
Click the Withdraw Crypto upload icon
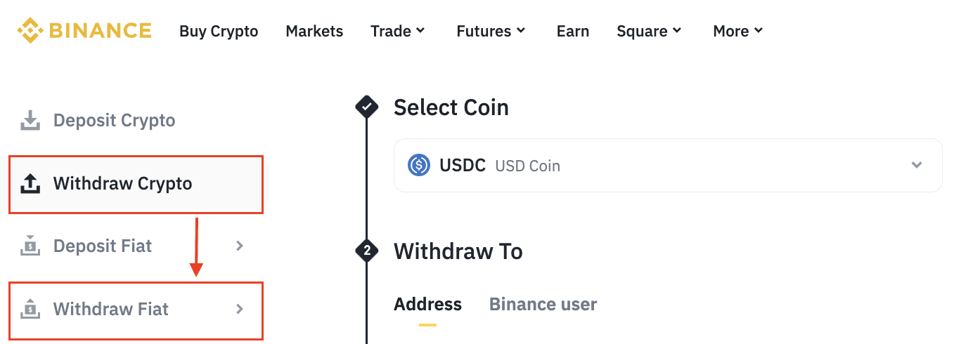pyautogui.click(x=30, y=184)
